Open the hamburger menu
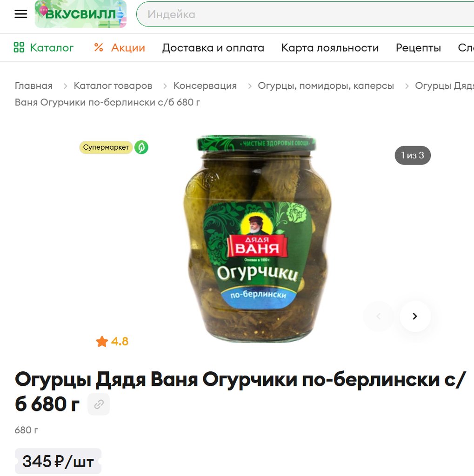Viewport: 474px width, 476px height. click(20, 14)
